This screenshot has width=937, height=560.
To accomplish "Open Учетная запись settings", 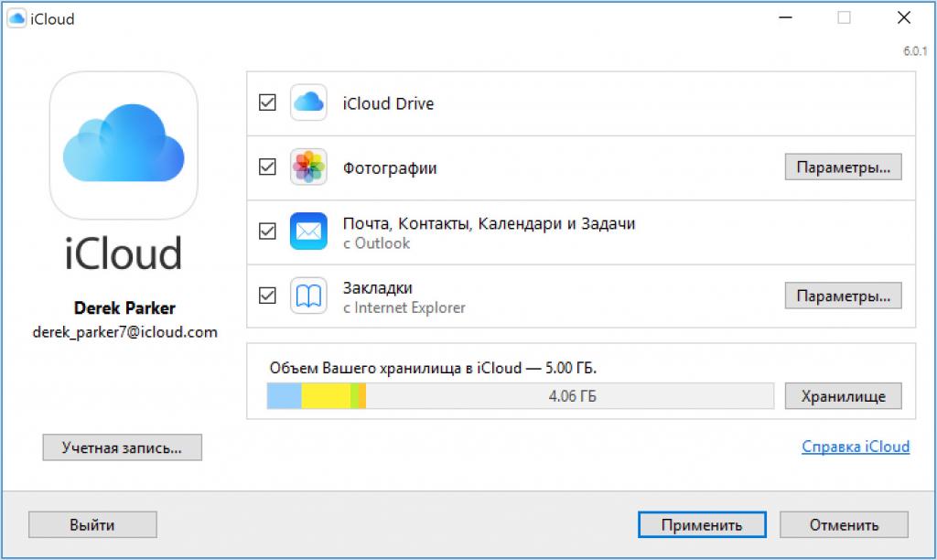I will pyautogui.click(x=122, y=447).
